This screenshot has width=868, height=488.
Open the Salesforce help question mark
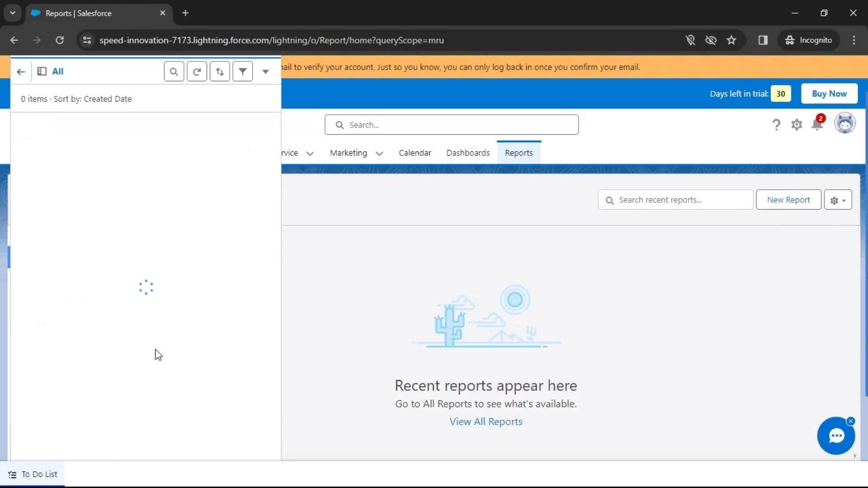(x=776, y=125)
